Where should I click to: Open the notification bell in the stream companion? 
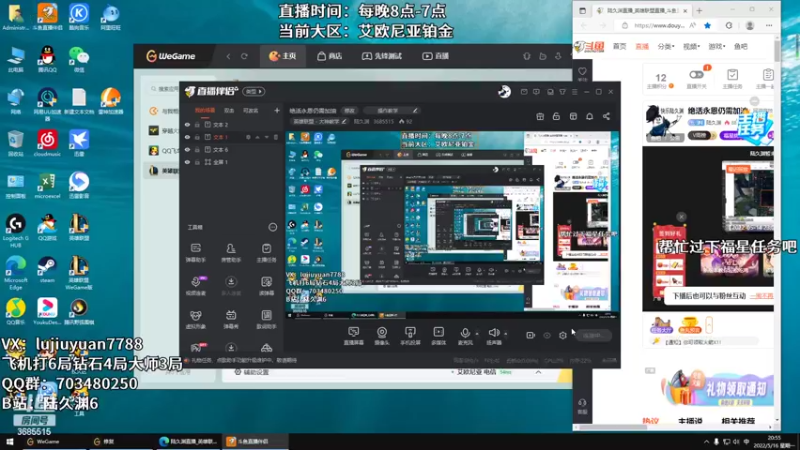(589, 116)
